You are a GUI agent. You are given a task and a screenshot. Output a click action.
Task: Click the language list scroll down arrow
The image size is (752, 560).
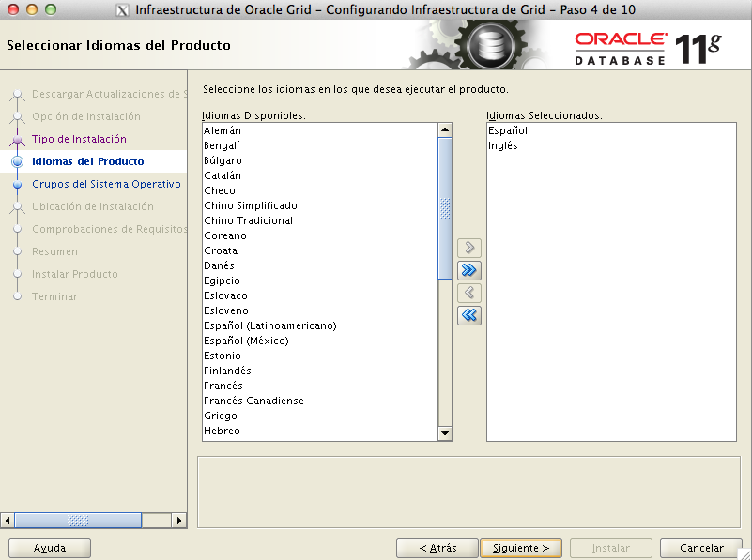coord(446,433)
